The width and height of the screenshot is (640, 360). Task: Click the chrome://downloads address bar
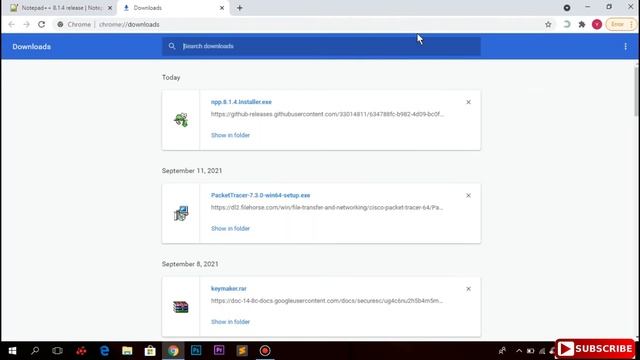coord(298,24)
